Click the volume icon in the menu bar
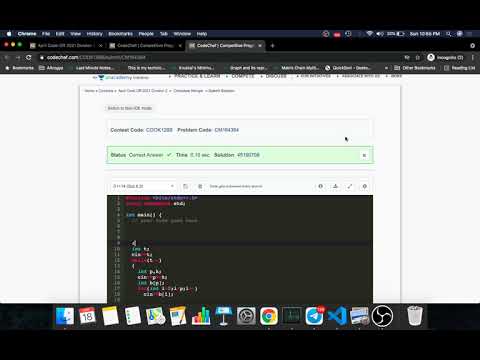 pyautogui.click(x=380, y=34)
